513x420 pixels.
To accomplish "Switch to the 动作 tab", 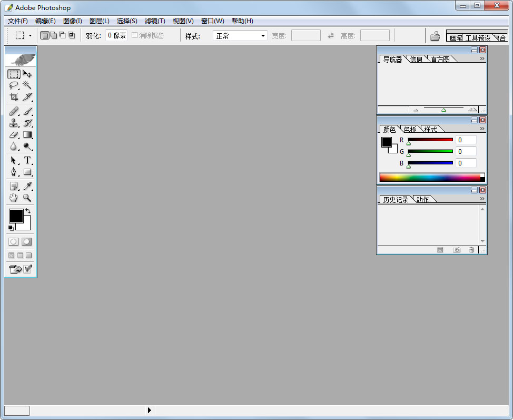I will tap(422, 199).
